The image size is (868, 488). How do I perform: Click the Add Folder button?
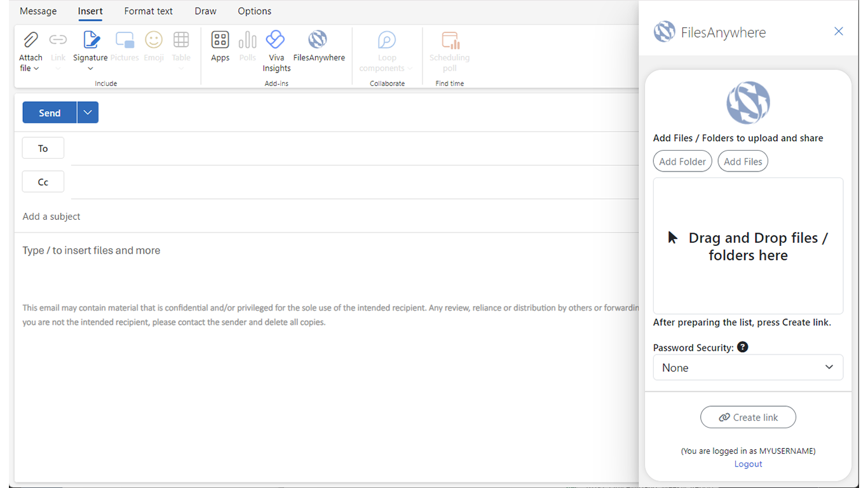[682, 161]
